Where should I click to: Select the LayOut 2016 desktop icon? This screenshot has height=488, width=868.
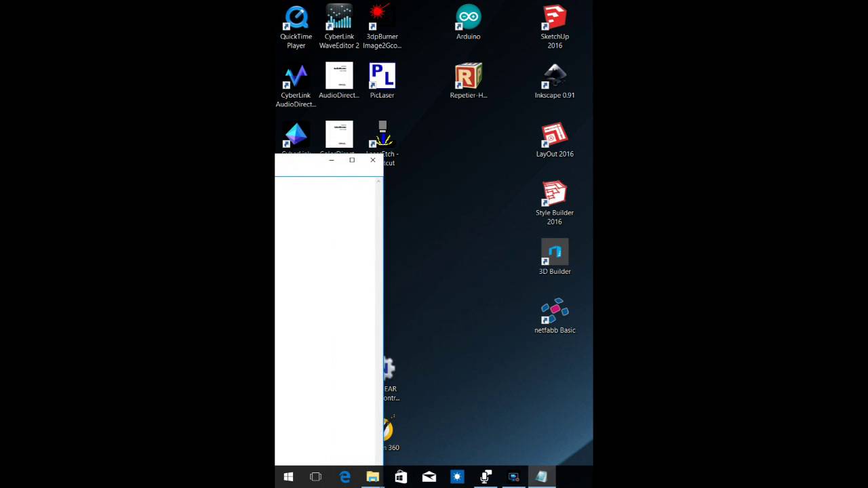(x=555, y=140)
